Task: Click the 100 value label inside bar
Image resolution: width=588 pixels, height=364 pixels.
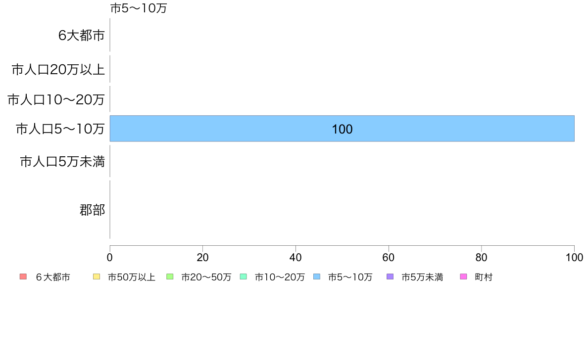Action: click(342, 130)
